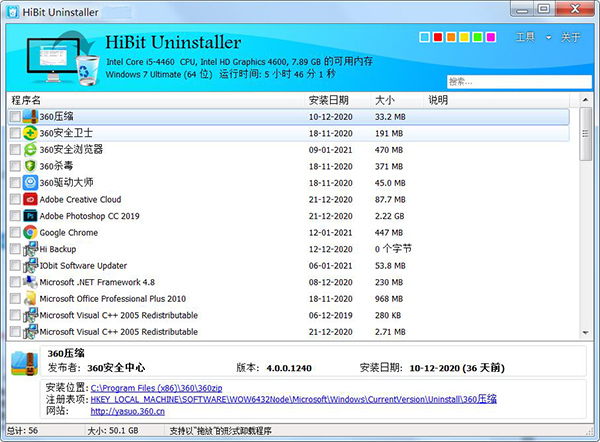Open install path C:\Program Files (x86)\360\360zip link
Viewport: 600px width, 442px height.
click(156, 388)
